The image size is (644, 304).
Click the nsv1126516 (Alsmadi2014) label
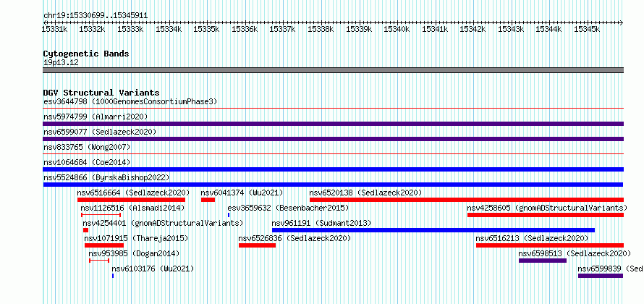click(132, 208)
